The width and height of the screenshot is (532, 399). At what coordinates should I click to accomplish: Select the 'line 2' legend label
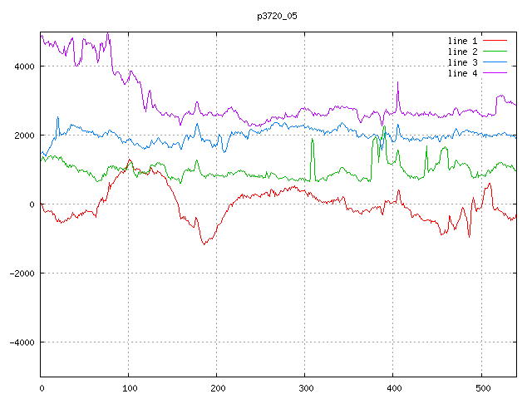(462, 52)
